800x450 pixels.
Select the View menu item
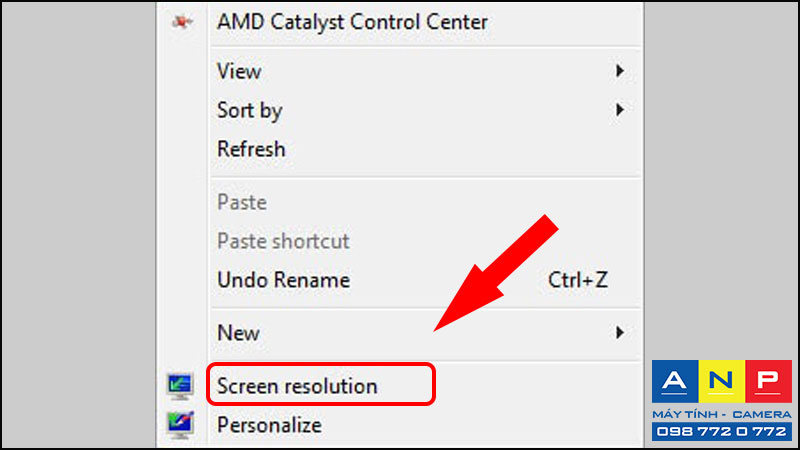click(x=239, y=71)
